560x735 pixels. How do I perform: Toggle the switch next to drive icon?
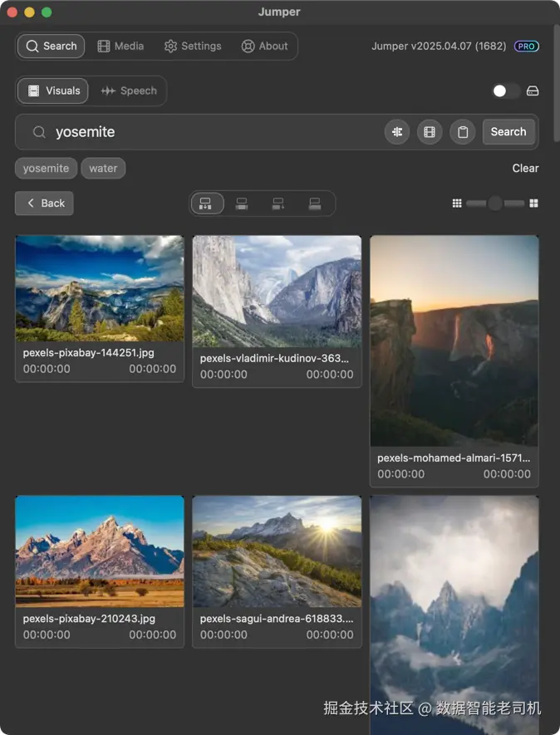(506, 91)
